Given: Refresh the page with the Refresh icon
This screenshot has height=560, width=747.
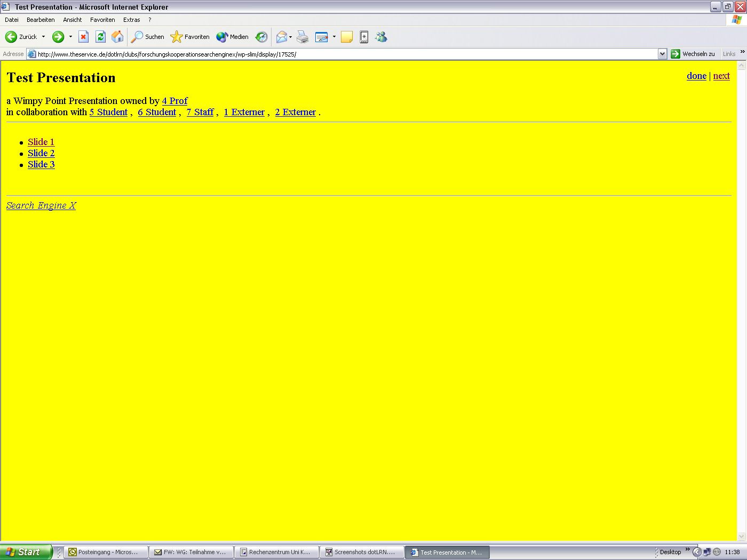Looking at the screenshot, I should pos(100,37).
